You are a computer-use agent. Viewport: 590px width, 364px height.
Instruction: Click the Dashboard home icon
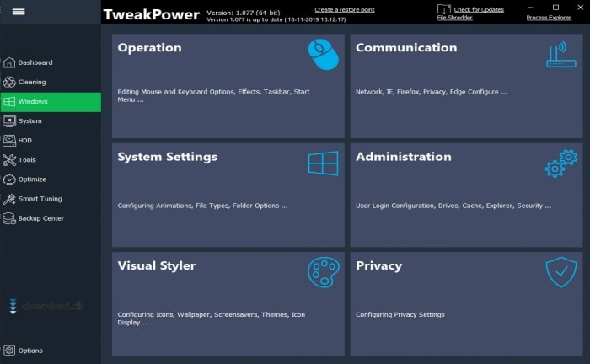tap(9, 62)
